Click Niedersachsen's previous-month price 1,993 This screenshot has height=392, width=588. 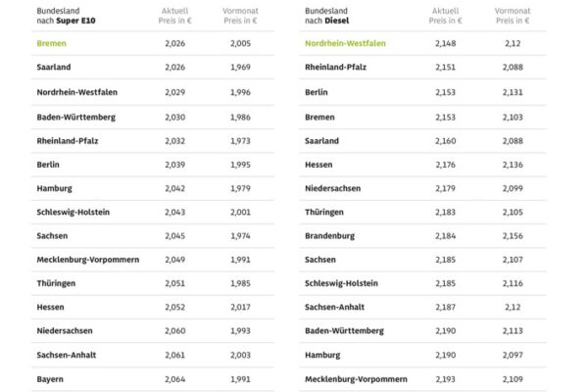(239, 330)
